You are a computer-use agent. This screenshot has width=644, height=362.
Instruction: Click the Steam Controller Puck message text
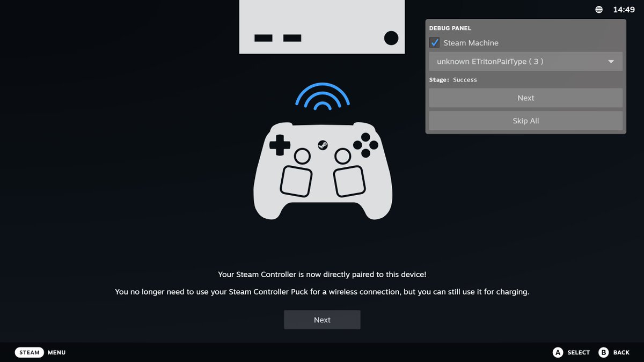coord(322,292)
